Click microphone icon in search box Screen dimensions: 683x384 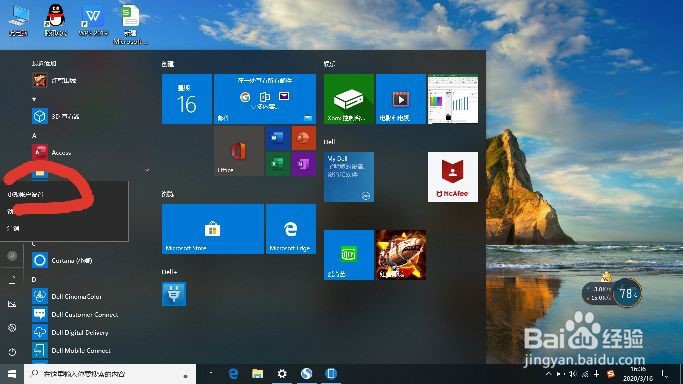(x=186, y=375)
